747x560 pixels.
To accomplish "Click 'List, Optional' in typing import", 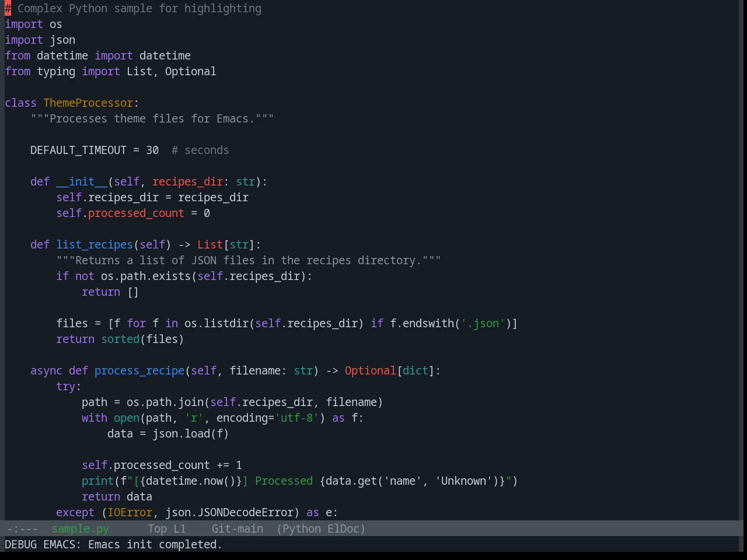I will [172, 71].
